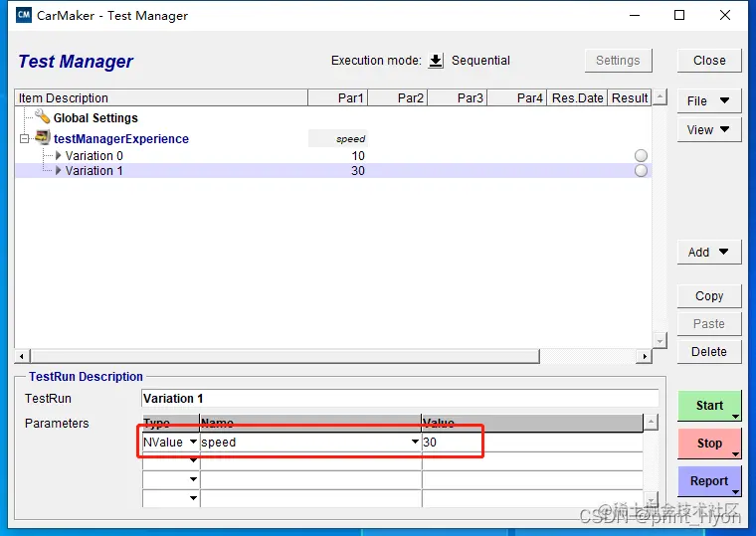Click the speed parameter header cell

click(338, 139)
